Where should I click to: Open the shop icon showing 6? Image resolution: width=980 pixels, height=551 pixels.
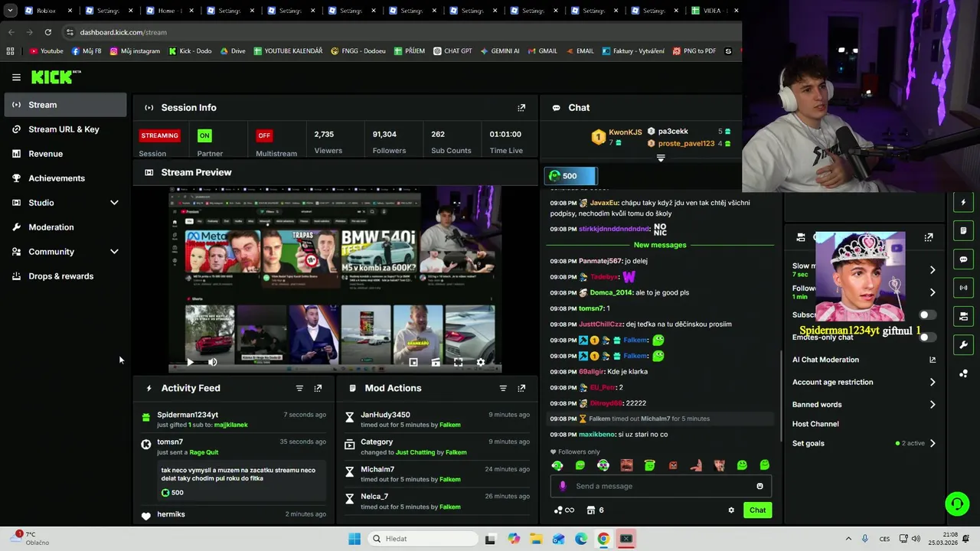coord(596,510)
